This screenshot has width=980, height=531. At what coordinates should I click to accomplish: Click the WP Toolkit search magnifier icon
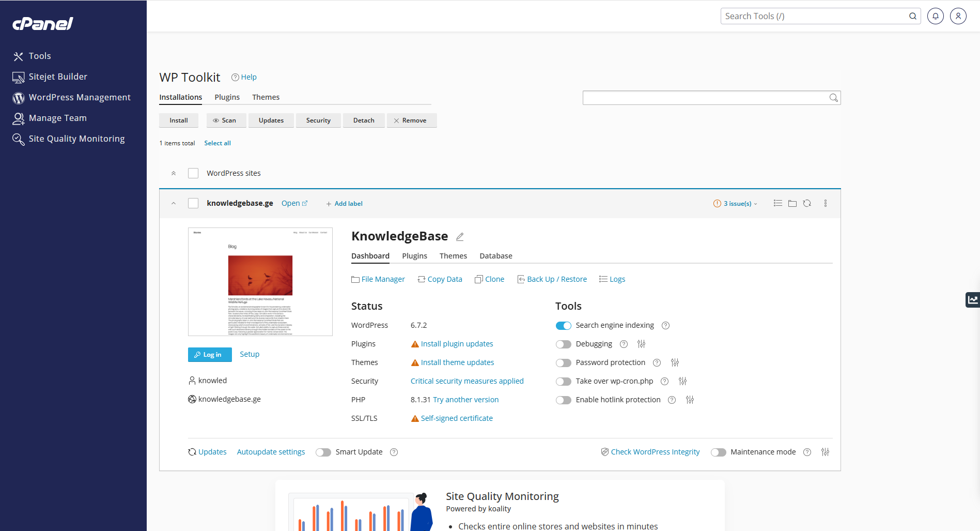tap(833, 98)
